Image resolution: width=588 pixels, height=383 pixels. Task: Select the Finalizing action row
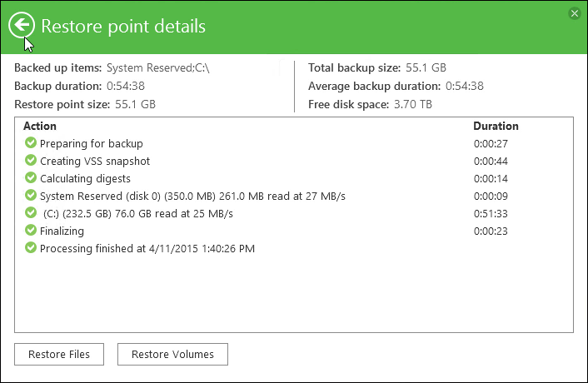[294, 231]
